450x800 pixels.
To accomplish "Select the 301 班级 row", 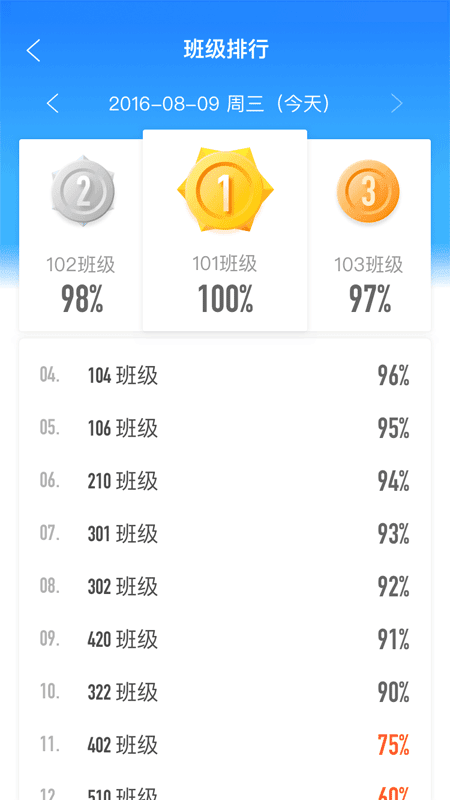I will click(225, 534).
